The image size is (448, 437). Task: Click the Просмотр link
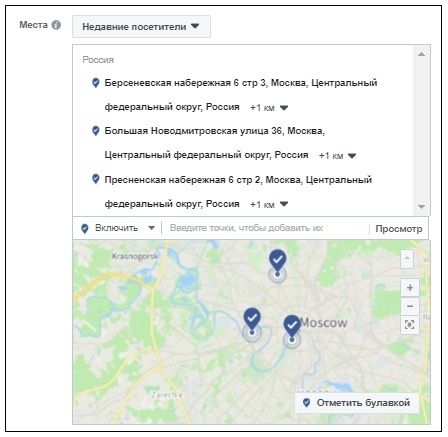coord(399,229)
